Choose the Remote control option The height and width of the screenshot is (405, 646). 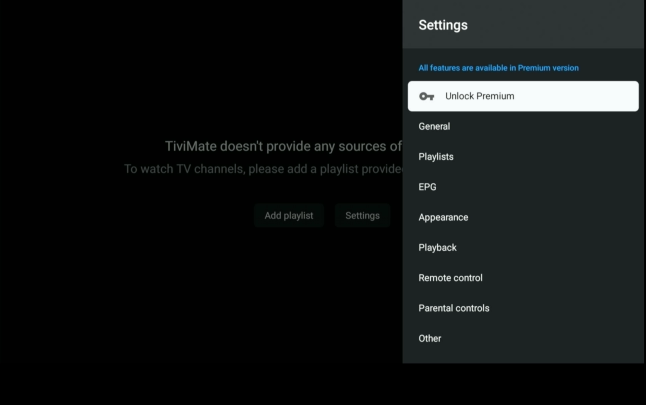tap(450, 278)
